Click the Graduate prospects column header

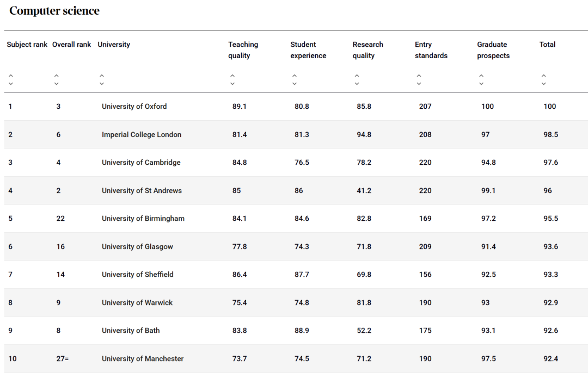[x=493, y=50]
